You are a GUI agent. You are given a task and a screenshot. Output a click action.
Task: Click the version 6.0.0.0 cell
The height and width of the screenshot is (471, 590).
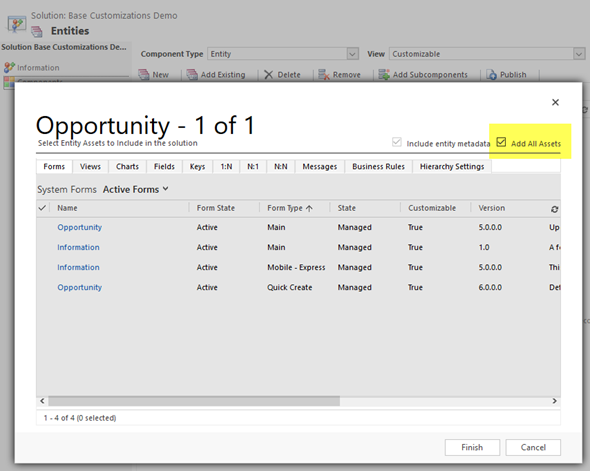tap(490, 287)
